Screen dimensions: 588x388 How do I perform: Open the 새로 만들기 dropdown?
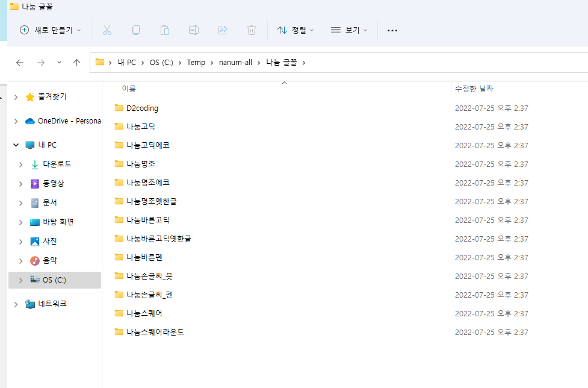pyautogui.click(x=50, y=30)
